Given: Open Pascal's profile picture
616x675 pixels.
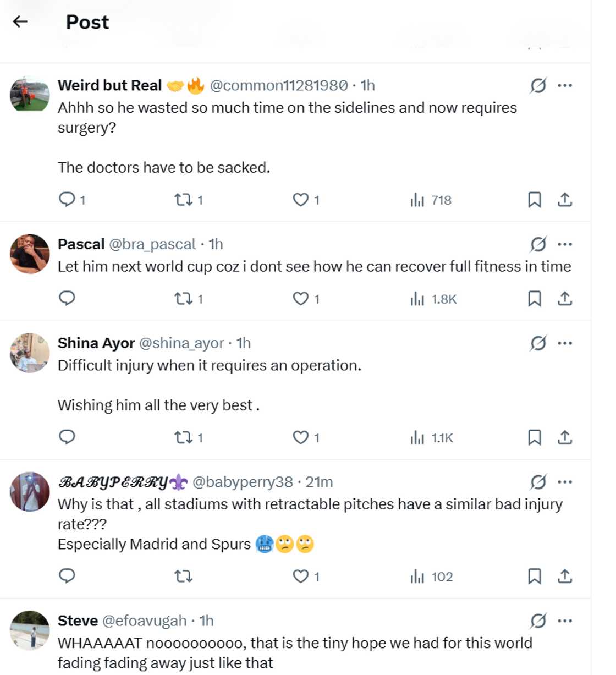Looking at the screenshot, I should coord(29,254).
